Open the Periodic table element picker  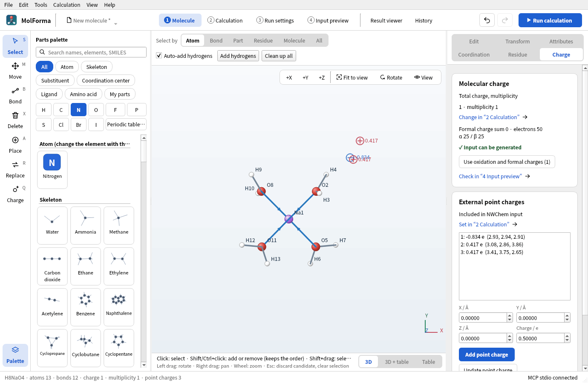[126, 124]
